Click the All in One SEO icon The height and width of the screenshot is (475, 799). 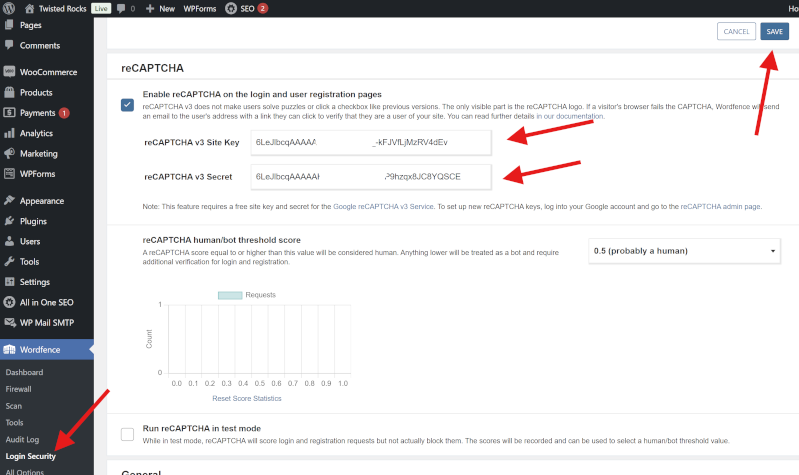coord(9,302)
